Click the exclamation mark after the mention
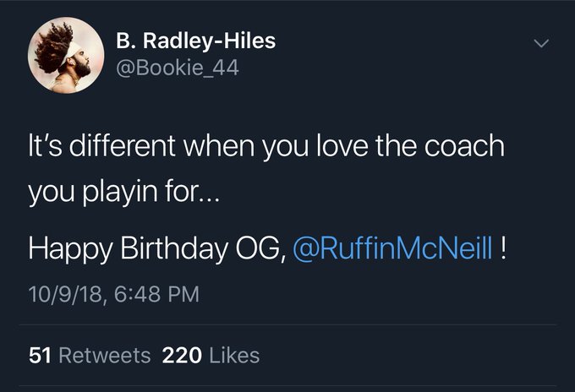The height and width of the screenshot is (392, 575). (x=504, y=250)
